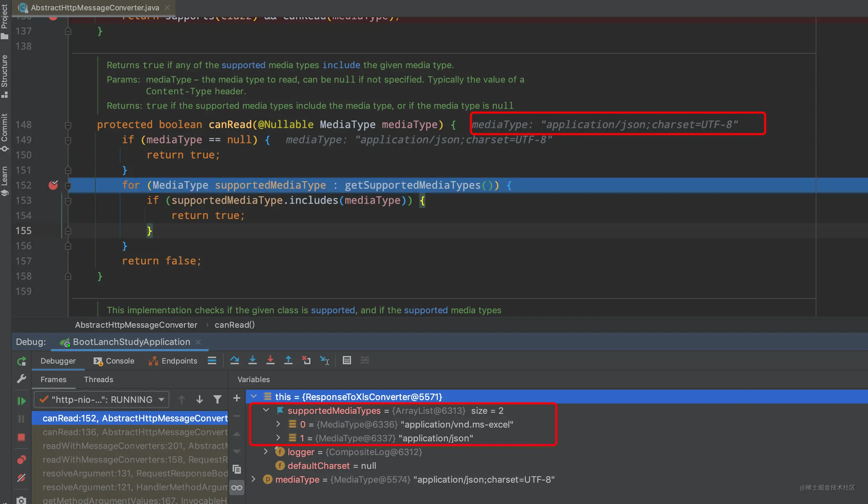Remove the selected watch
The height and width of the screenshot is (504, 868).
[237, 416]
